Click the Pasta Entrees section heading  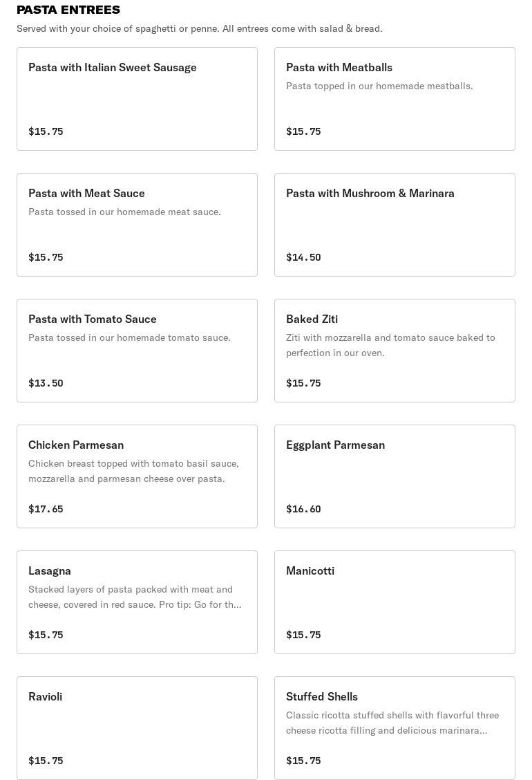click(x=68, y=10)
